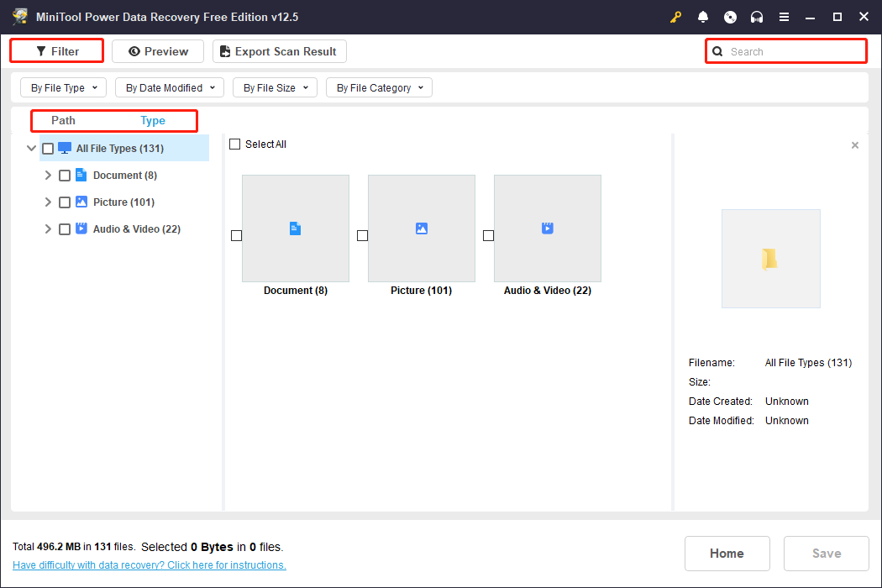Open the hamburger menu in title bar

[785, 17]
